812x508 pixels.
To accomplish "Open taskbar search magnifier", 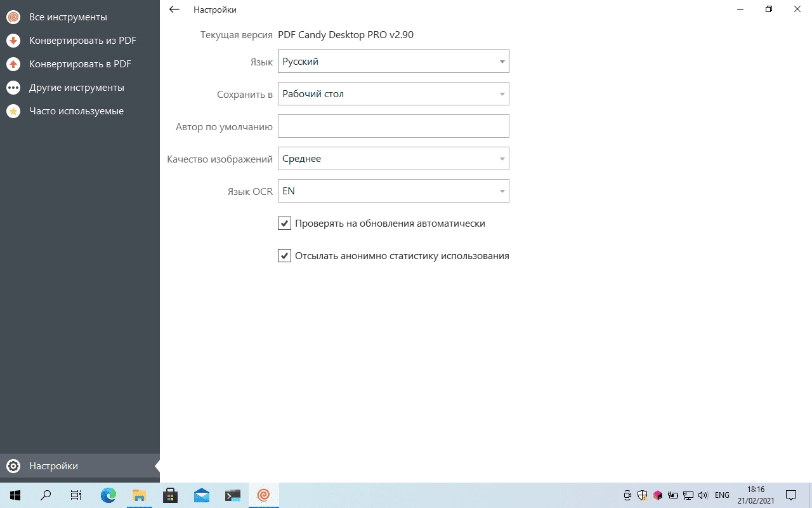I will click(46, 495).
